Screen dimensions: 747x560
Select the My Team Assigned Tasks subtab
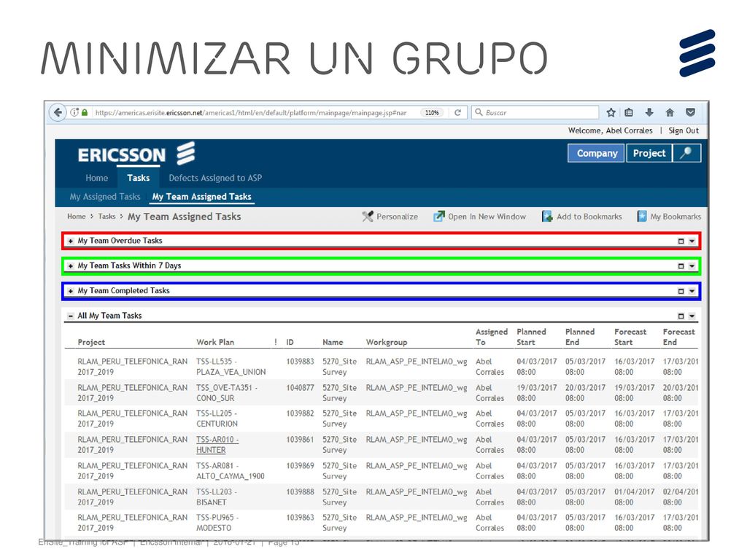201,197
